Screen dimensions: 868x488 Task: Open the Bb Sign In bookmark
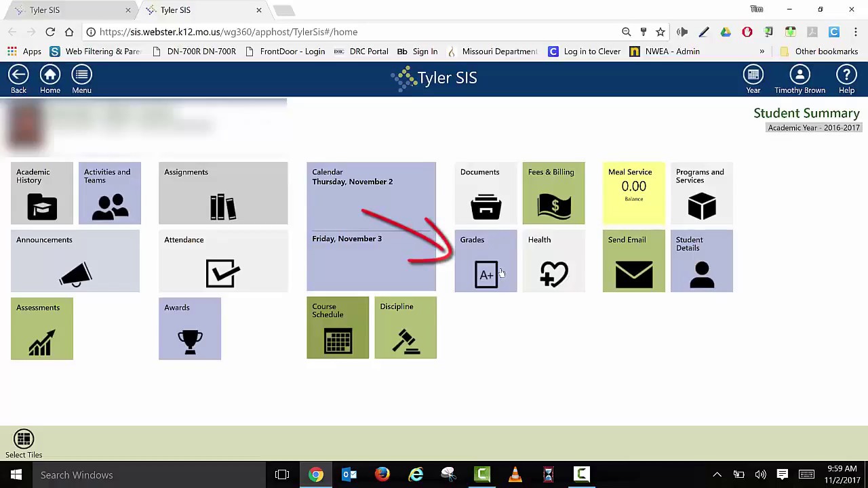click(x=417, y=52)
